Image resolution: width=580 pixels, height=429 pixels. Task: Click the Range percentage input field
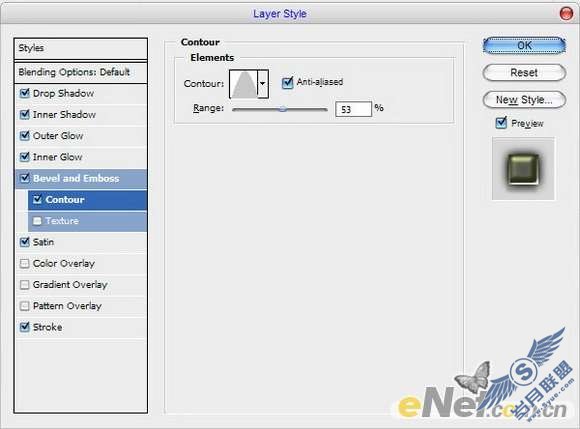click(x=353, y=109)
